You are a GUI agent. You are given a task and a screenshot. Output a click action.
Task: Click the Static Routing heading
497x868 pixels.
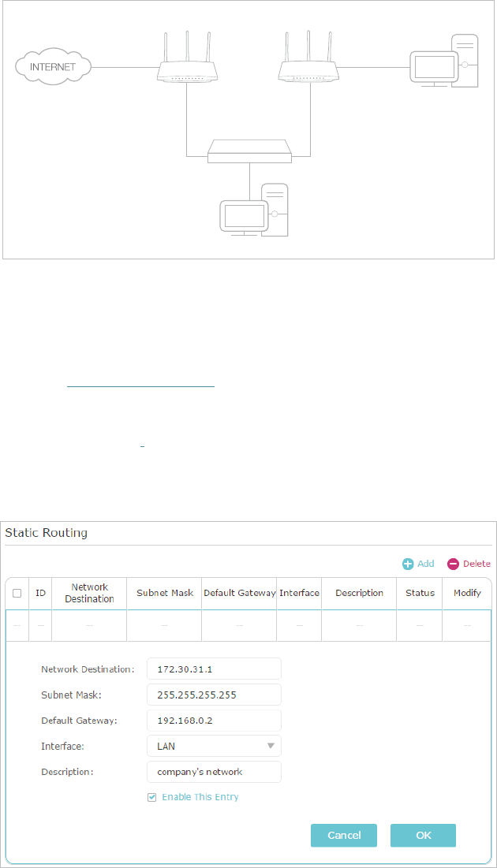46,533
